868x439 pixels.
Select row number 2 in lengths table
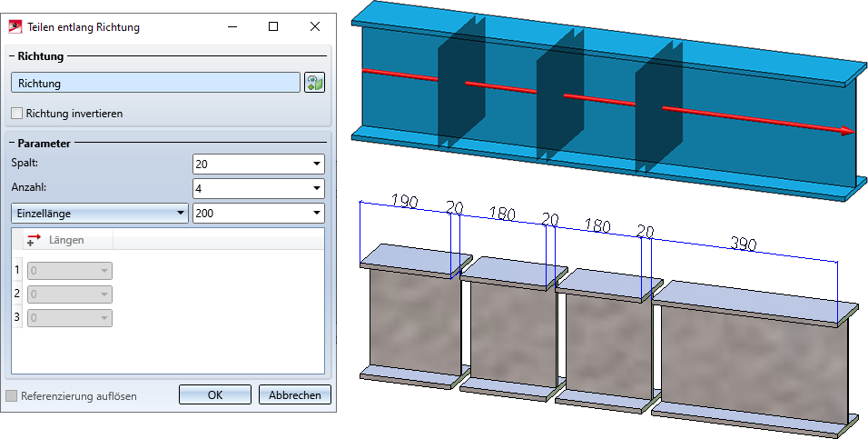click(x=17, y=294)
